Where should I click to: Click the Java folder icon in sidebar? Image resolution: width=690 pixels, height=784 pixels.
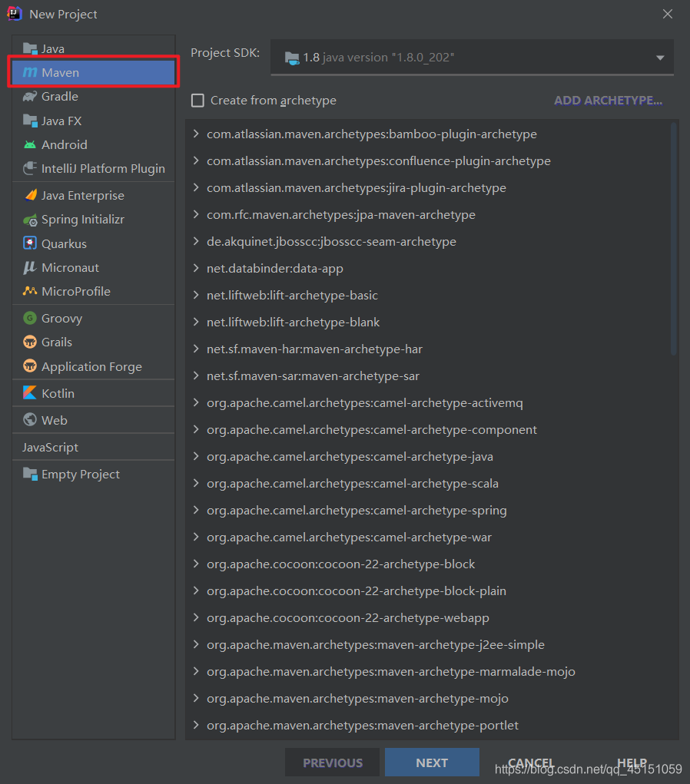pyautogui.click(x=30, y=48)
